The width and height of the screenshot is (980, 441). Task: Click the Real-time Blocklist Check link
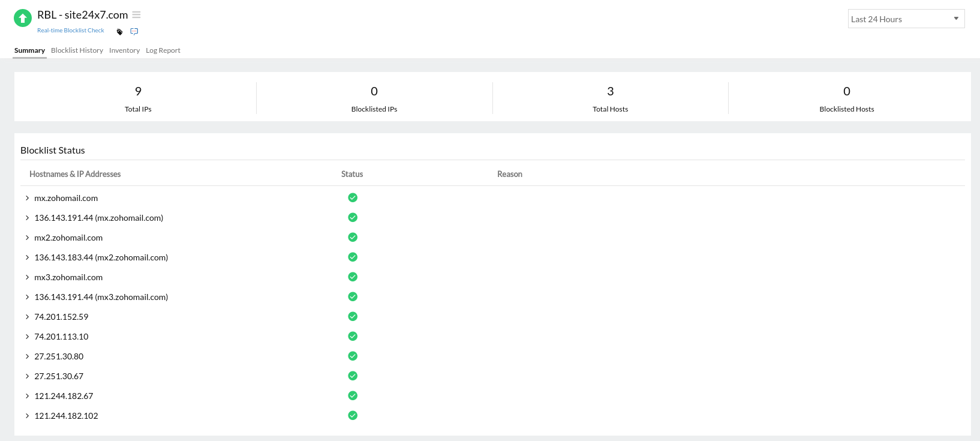pyautogui.click(x=70, y=31)
